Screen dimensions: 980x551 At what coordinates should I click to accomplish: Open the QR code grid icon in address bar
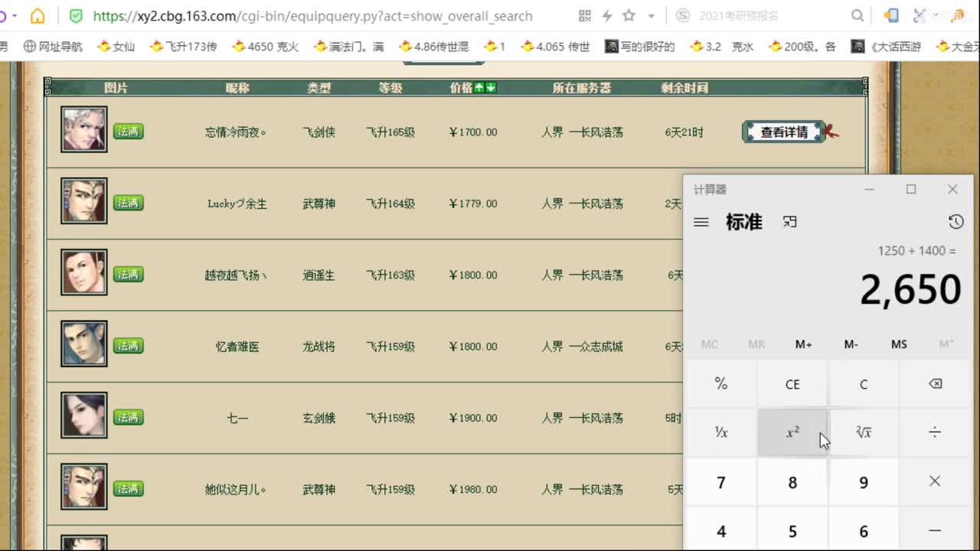[x=585, y=16]
